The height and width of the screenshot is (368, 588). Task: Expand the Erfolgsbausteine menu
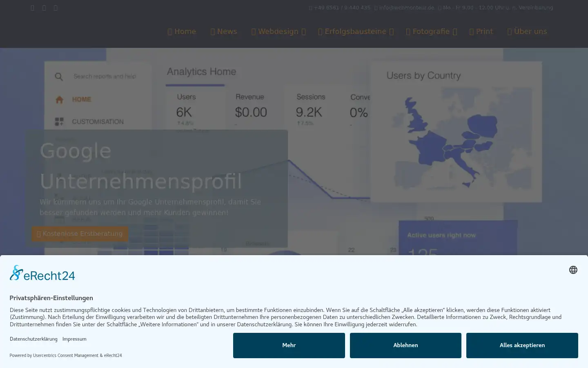[x=356, y=31]
